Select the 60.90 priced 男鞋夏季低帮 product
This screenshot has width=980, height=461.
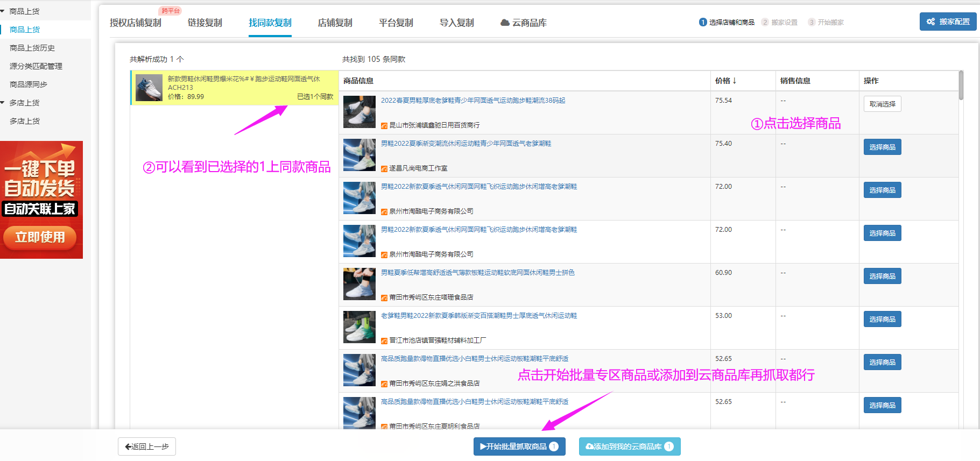(x=882, y=276)
